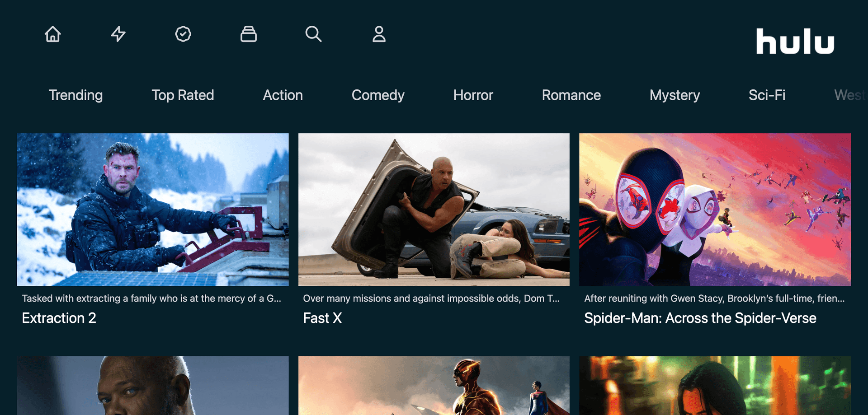Click the Extraction 2 title text

pos(59,318)
